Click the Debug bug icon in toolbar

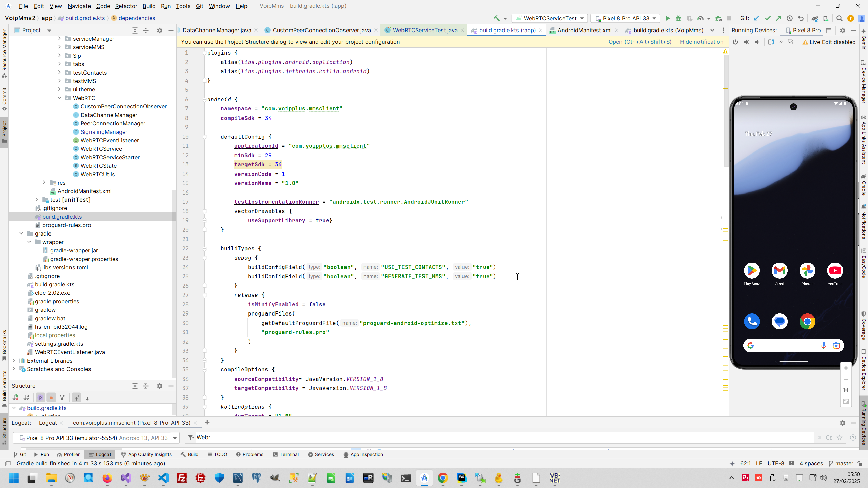678,18
